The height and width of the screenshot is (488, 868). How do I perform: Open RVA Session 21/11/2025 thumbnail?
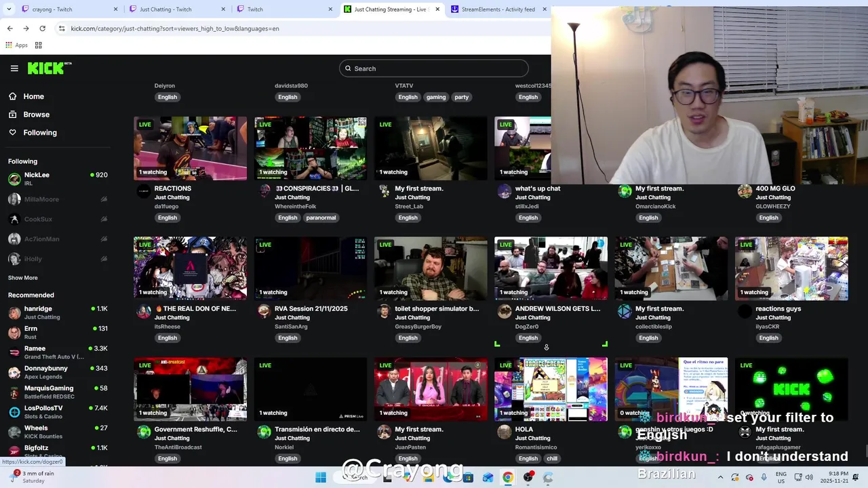tap(311, 268)
